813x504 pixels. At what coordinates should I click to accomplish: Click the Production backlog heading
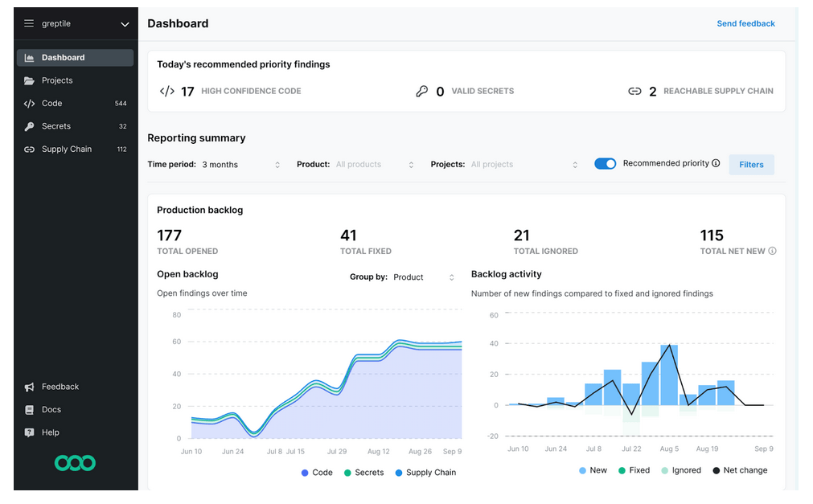point(200,210)
